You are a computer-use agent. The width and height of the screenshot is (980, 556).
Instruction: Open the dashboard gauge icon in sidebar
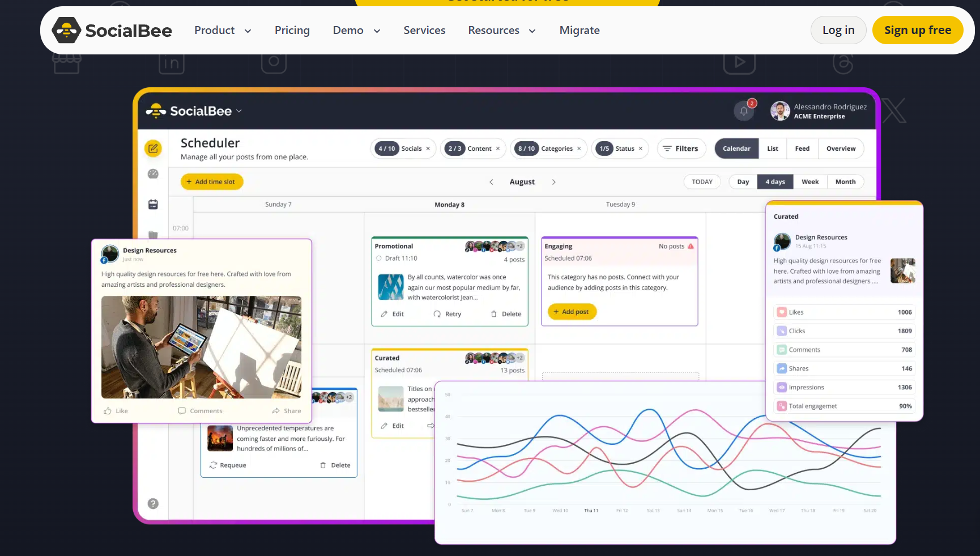[x=153, y=174]
